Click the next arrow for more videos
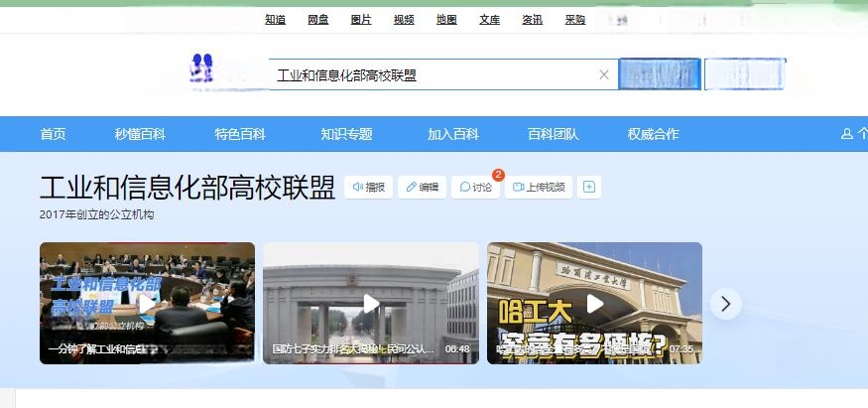This screenshot has width=868, height=408. click(x=726, y=304)
